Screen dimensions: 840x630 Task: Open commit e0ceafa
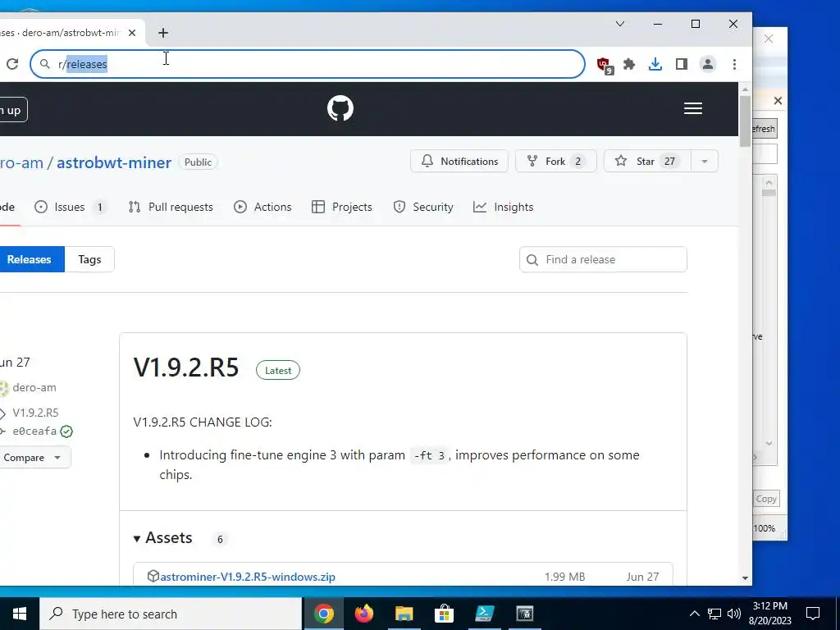[x=34, y=431]
